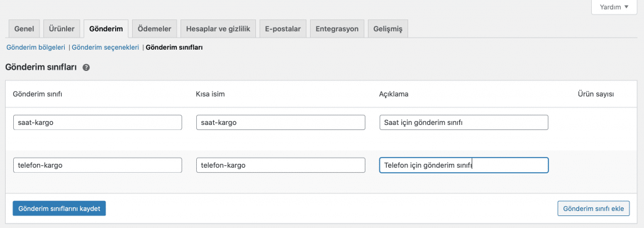Open the Yardım help dropdown
Viewport: 644px width, 228px height.
point(614,7)
